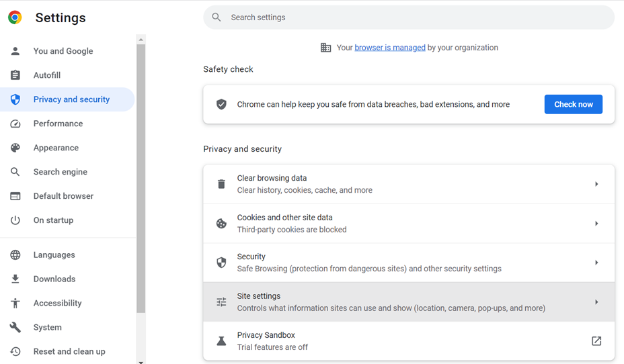Open the Search engine section
The image size is (624, 364).
pyautogui.click(x=61, y=172)
